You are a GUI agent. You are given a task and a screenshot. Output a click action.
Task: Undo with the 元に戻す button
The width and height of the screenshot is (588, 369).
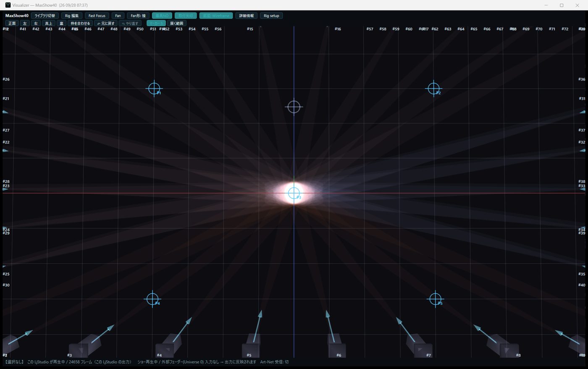click(106, 23)
